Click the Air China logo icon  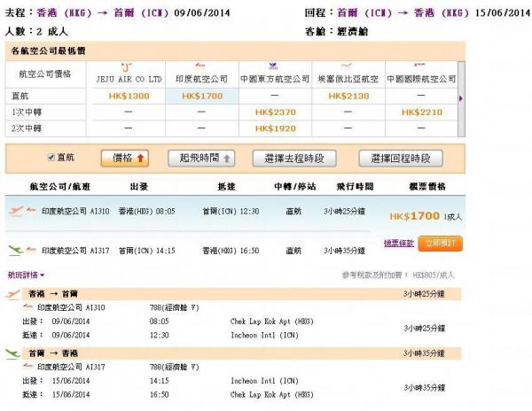click(419, 65)
